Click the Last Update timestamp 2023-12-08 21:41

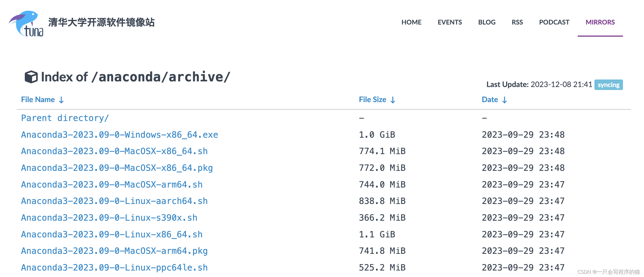pos(561,85)
